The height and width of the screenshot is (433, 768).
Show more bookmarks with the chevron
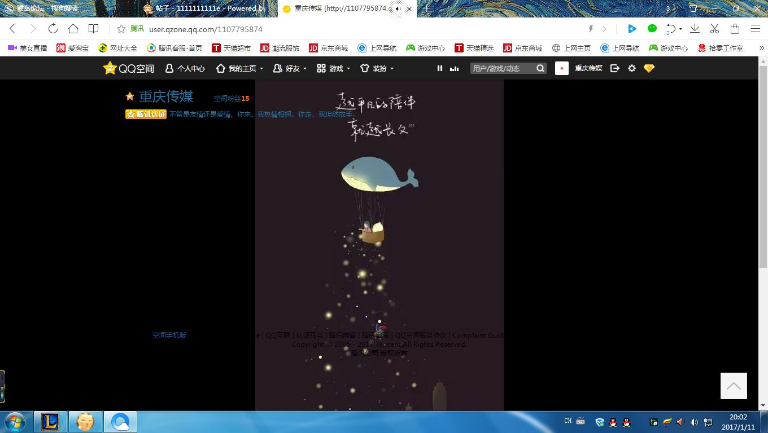761,48
